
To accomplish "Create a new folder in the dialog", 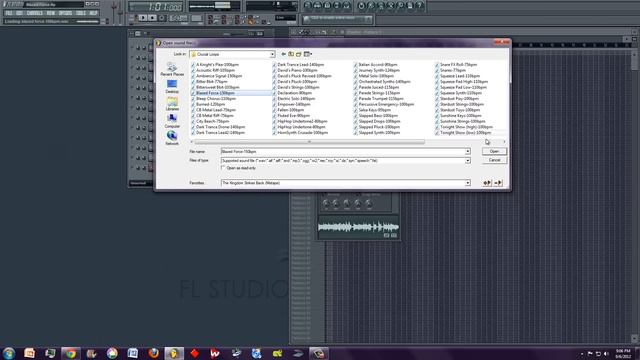I will pos(299,54).
